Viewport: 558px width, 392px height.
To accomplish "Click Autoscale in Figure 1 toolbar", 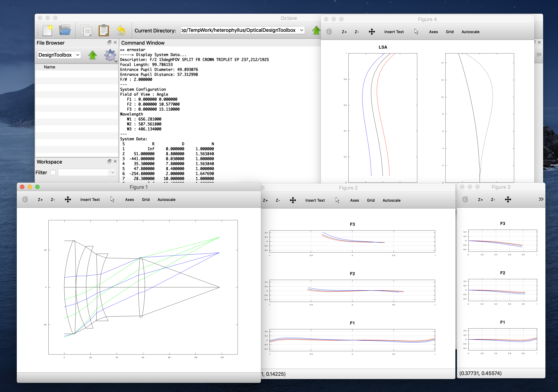I will tap(166, 199).
